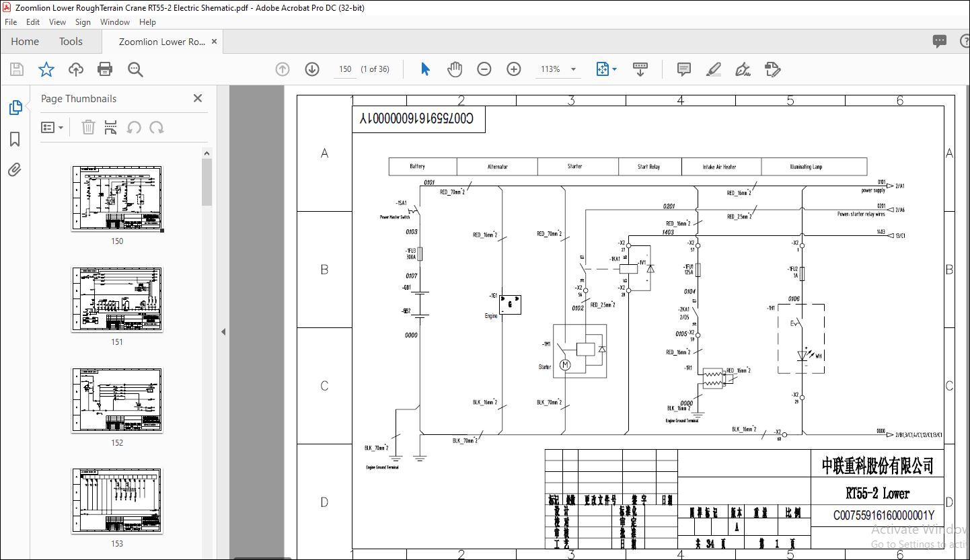Add bookmark using the star icon
Viewport: 970px width, 560px height.
click(x=46, y=69)
